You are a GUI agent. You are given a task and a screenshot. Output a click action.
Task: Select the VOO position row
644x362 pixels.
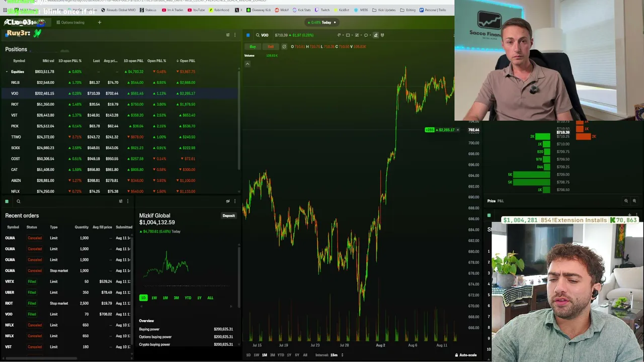pos(119,94)
